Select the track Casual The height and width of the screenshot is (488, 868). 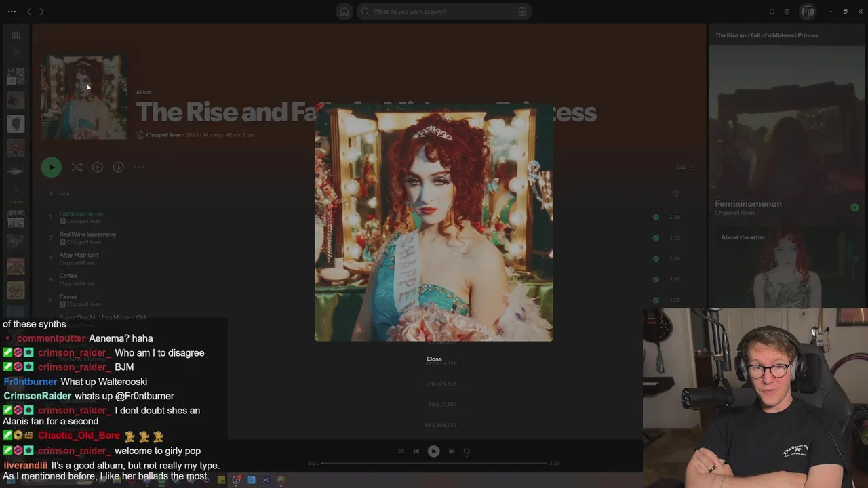tap(68, 297)
